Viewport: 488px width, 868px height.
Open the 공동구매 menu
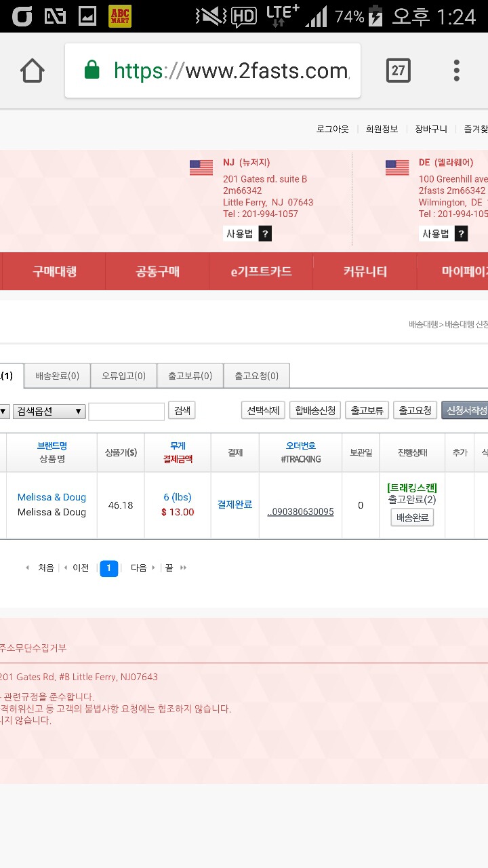157,271
